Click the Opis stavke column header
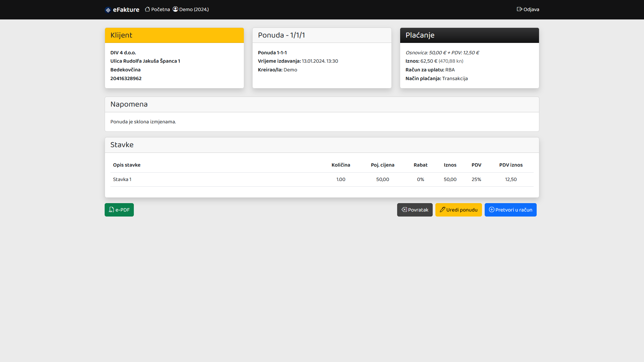The width and height of the screenshot is (644, 362). click(126, 165)
